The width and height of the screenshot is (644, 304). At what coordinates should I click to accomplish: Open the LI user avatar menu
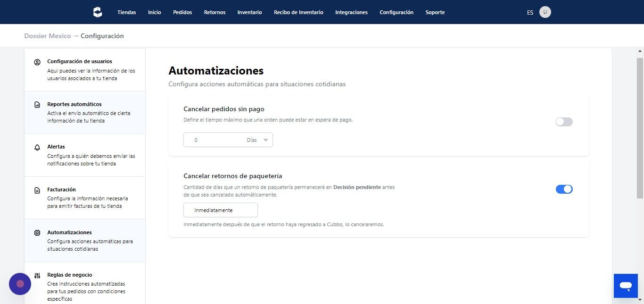(x=545, y=12)
